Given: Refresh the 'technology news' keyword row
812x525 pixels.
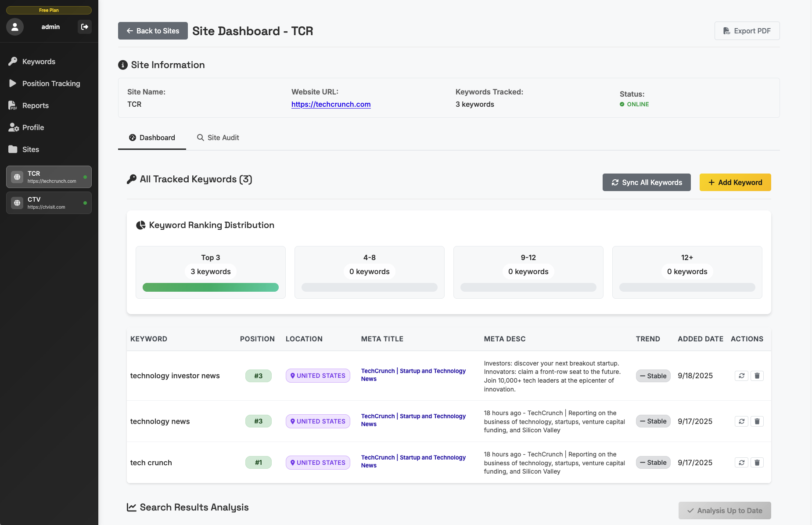Looking at the screenshot, I should (x=741, y=421).
